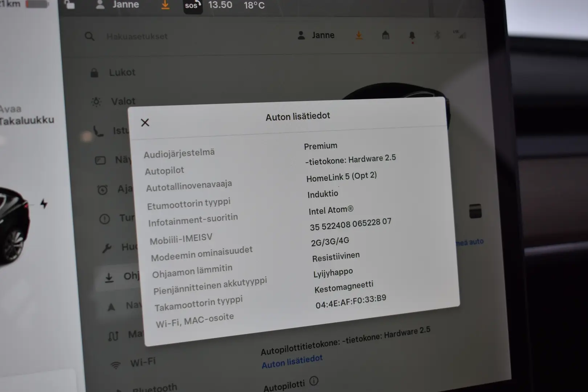Image resolution: width=588 pixels, height=392 pixels.
Task: Select the Resistiivinen heater value
Action: [336, 257]
